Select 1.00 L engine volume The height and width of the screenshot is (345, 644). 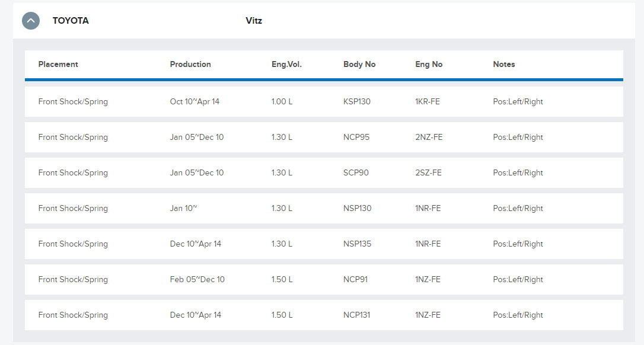(282, 101)
